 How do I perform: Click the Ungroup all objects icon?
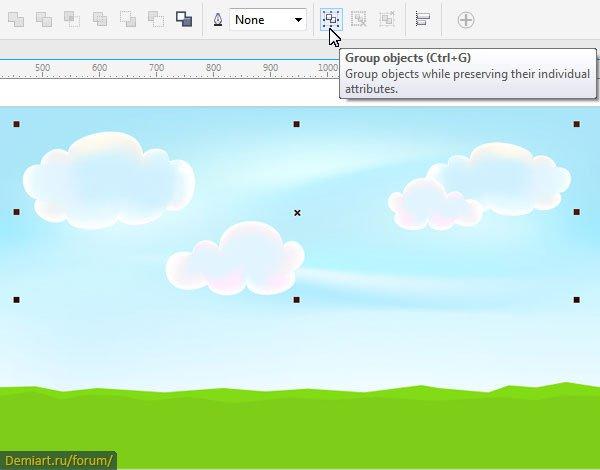[x=387, y=19]
